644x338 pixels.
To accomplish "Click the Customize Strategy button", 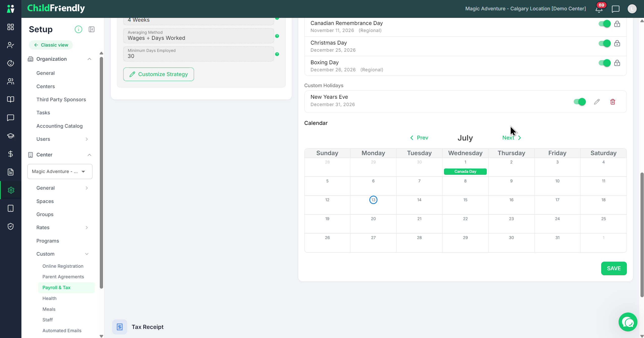I will click(158, 74).
